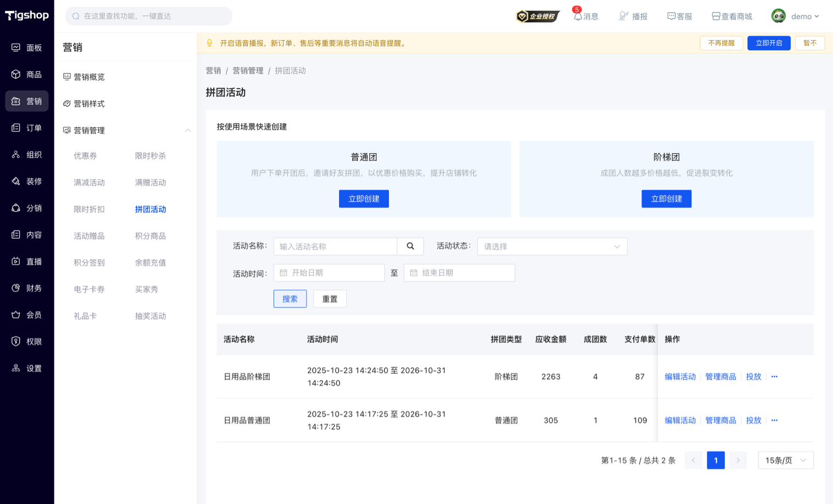The width and height of the screenshot is (833, 504).
Task: Open 积分商品 menu item
Action: (151, 236)
